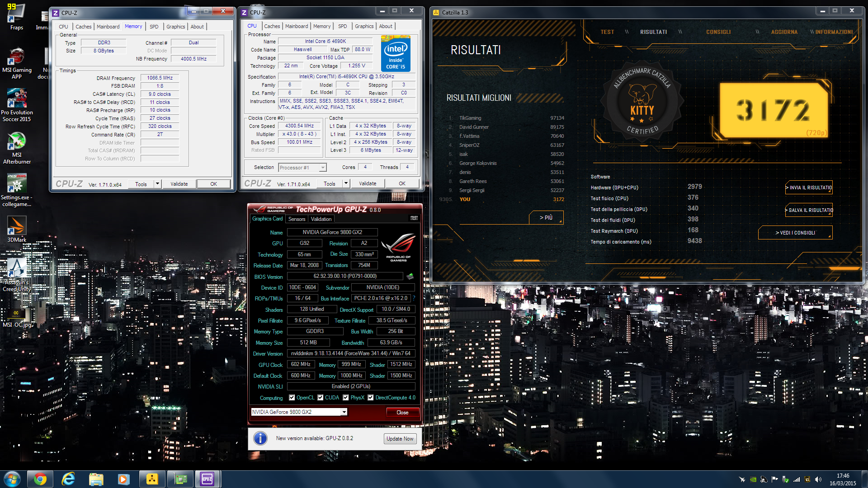
Task: Click Tools button in CPU-Z processor window
Action: tap(330, 183)
